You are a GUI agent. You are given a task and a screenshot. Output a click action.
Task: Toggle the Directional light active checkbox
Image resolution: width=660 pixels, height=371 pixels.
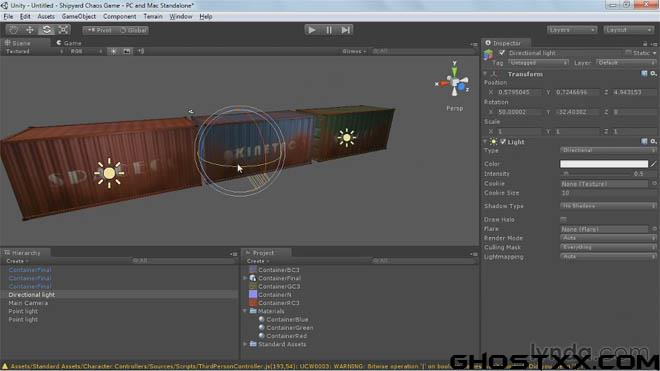pyautogui.click(x=502, y=53)
